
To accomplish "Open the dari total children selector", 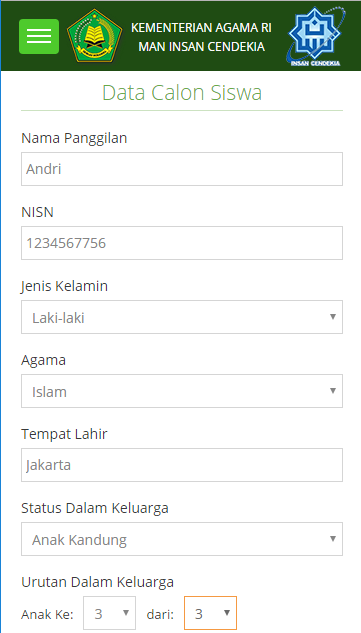I will click(x=210, y=613).
